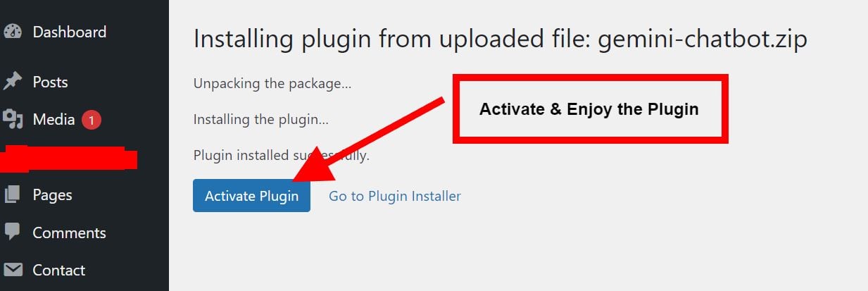Click the red redacted sidebar bar
868x291 pixels.
68,157
